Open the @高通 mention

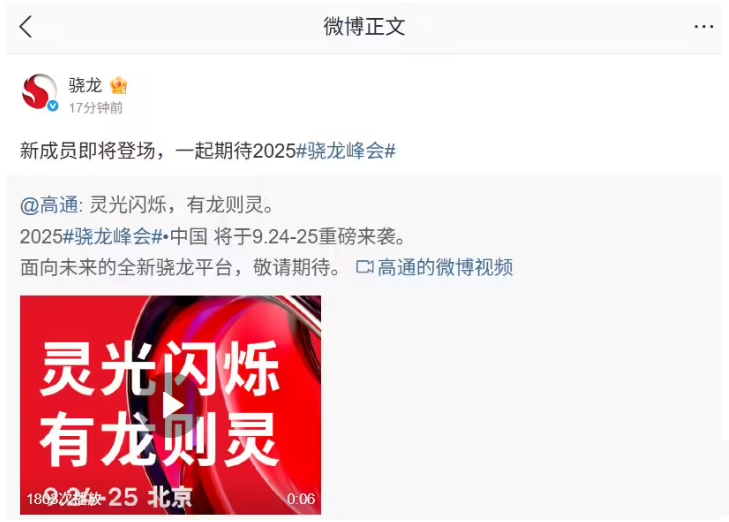(x=49, y=205)
